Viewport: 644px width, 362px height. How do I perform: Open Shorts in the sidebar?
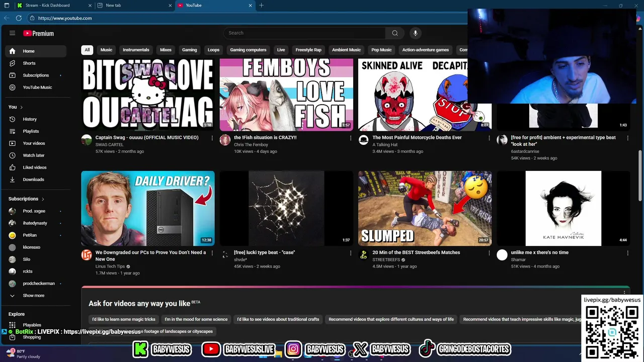pos(36,63)
